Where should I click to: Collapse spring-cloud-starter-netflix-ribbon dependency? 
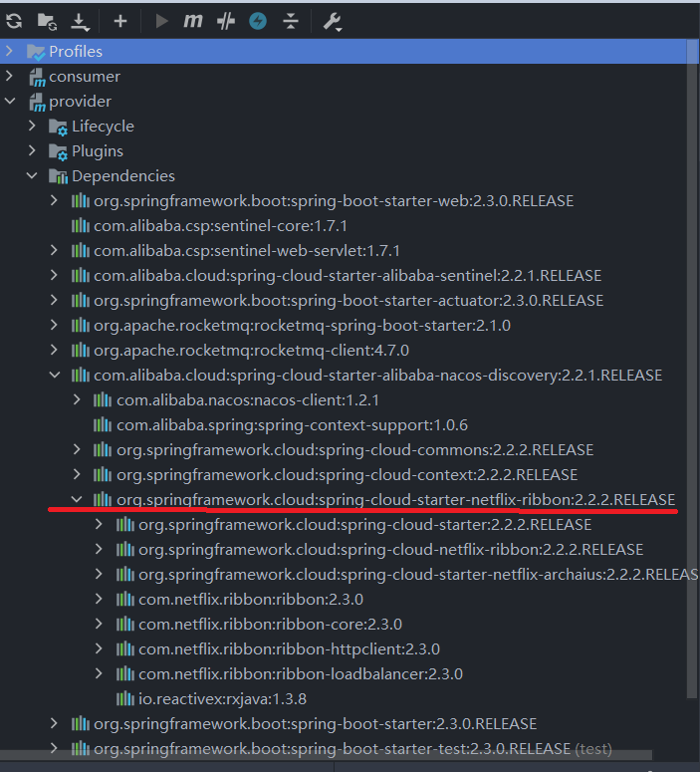point(77,499)
